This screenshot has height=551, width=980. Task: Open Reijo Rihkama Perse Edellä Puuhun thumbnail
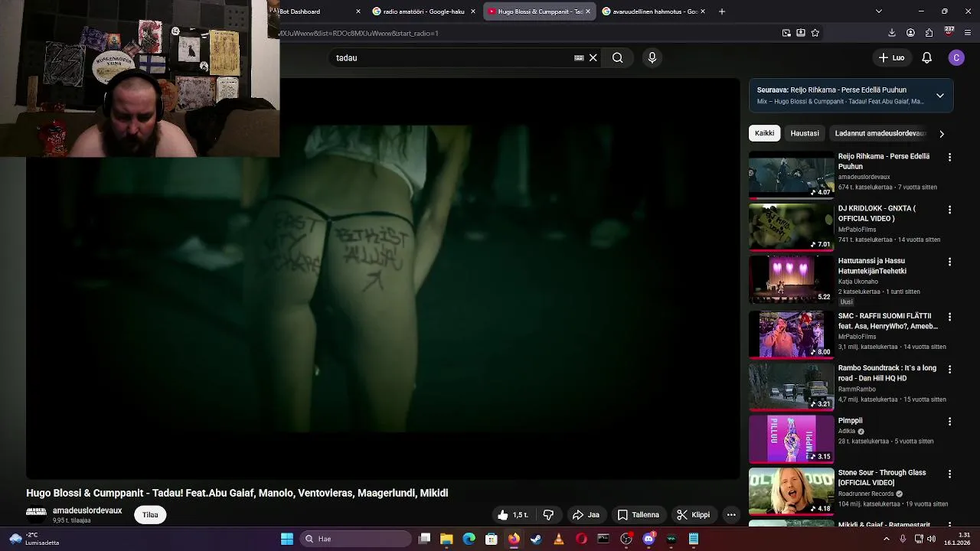point(791,174)
